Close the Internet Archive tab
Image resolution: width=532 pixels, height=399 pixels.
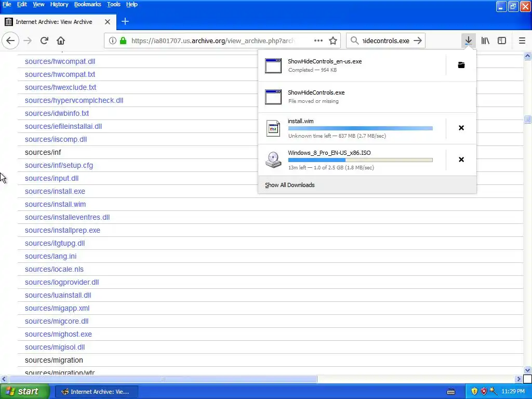tap(108, 22)
